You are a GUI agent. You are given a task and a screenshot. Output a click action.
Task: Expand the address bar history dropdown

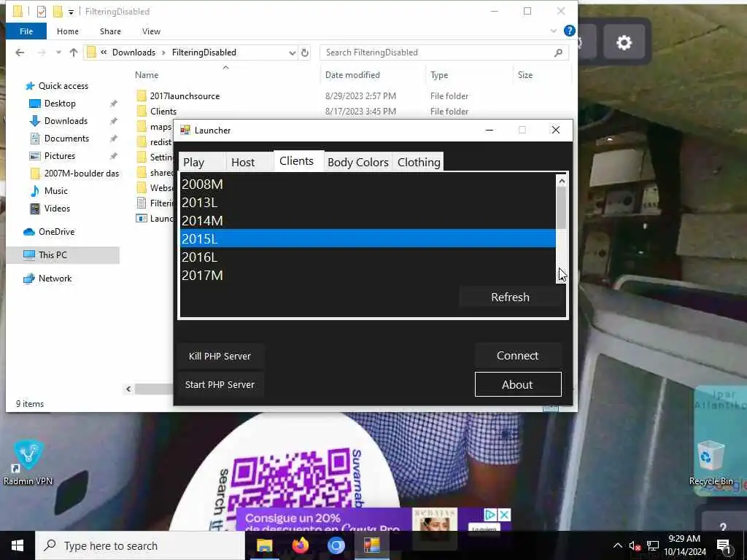coord(292,52)
